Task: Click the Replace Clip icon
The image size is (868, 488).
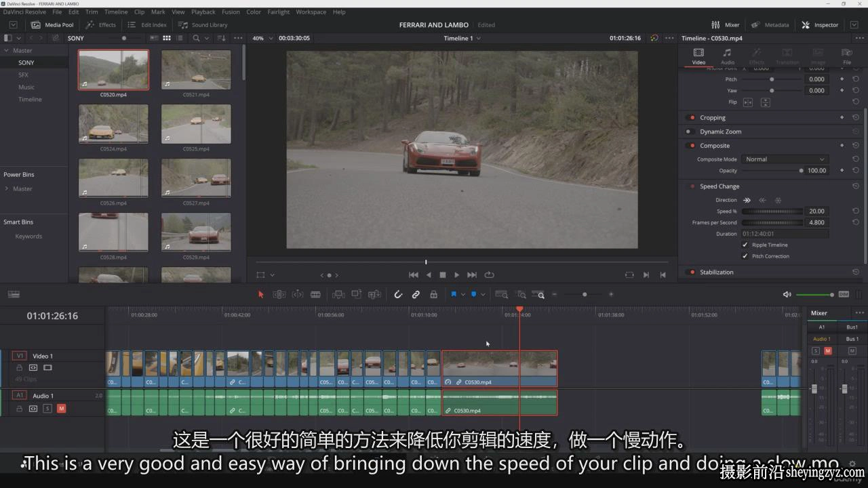Action: [x=374, y=294]
